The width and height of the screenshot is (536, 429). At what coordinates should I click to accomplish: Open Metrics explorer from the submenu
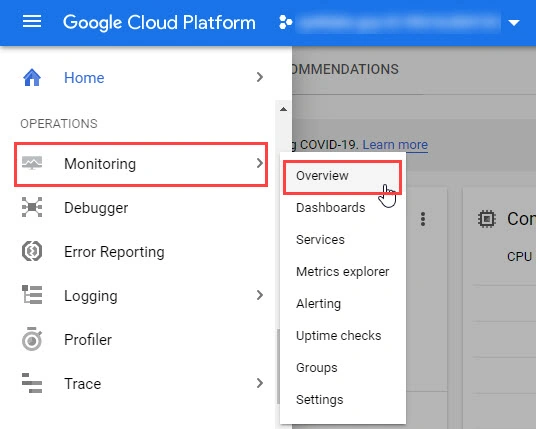point(343,272)
